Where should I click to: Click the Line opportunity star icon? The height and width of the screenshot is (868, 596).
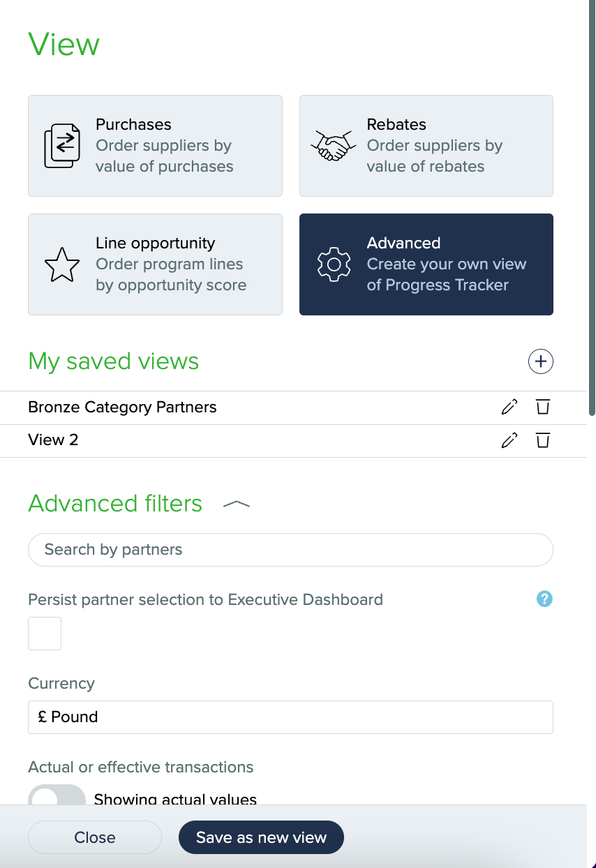pyautogui.click(x=61, y=264)
